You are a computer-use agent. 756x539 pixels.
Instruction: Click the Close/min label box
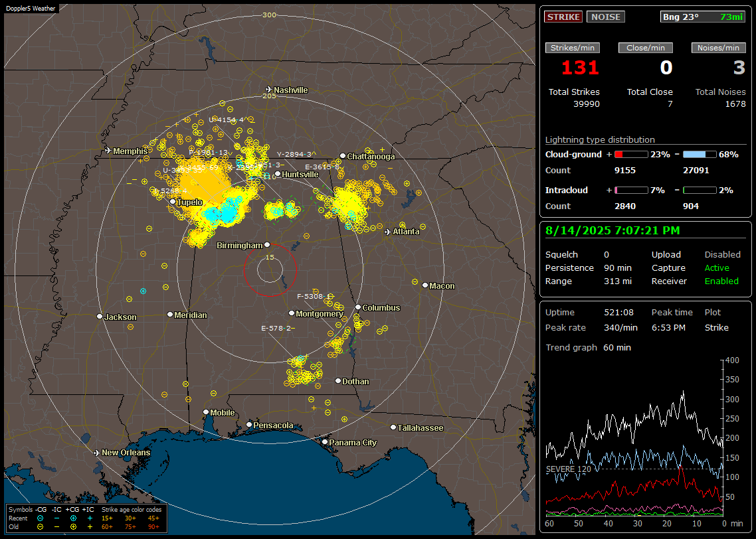tap(646, 48)
